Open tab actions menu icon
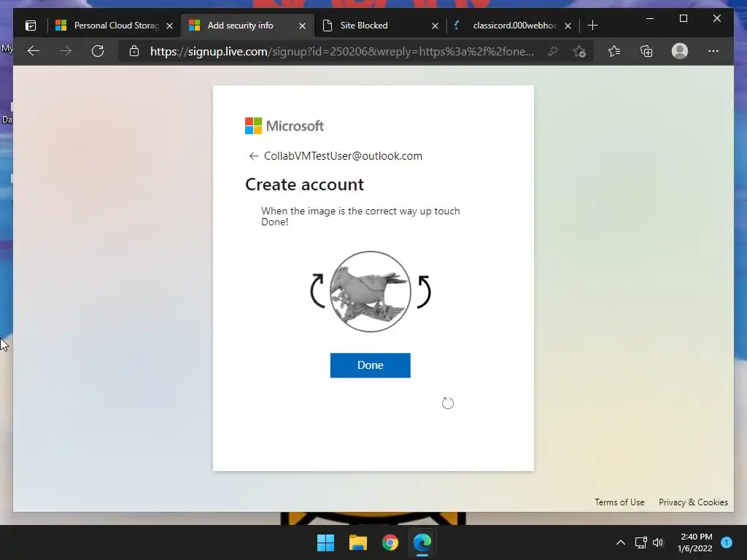This screenshot has height=560, width=747. point(31,26)
